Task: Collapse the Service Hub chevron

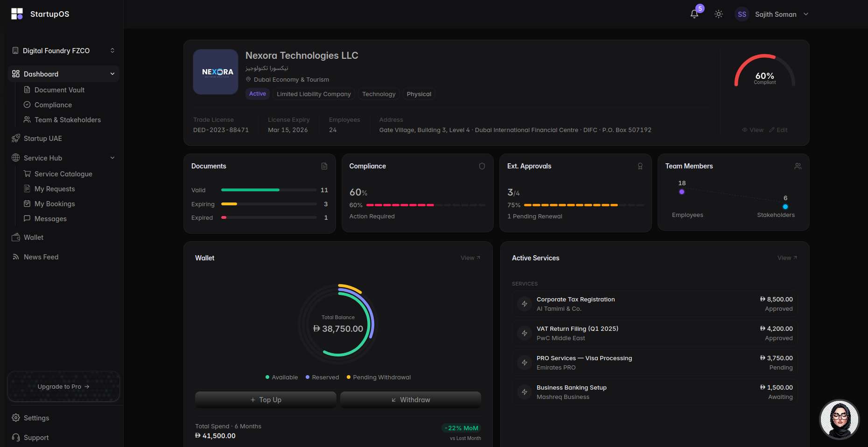Action: click(x=112, y=158)
